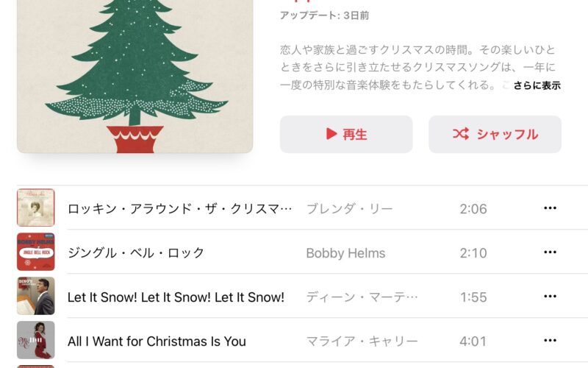
Task: Tap the Bobby Helms Jingle Bell Rock artwork
Action: coord(35,252)
